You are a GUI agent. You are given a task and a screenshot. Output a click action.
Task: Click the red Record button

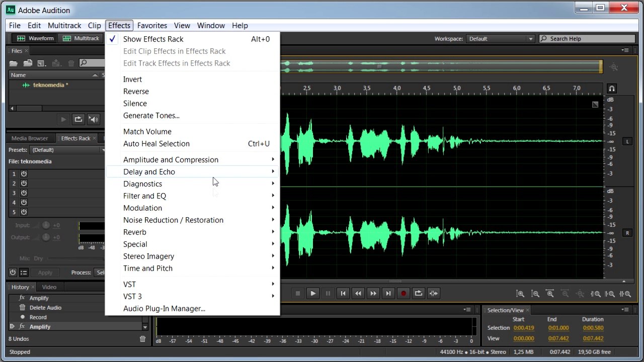click(x=404, y=293)
